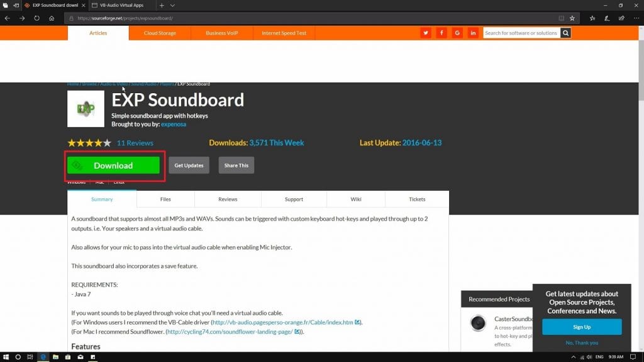Dismiss popup with No, Thank you
Screen dimensions: 644x362
[x=582, y=342]
